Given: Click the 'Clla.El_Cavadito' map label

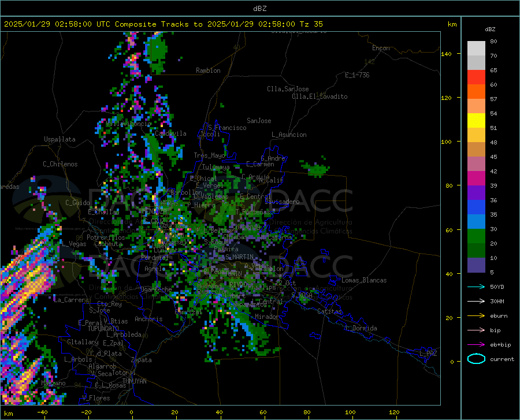Looking at the screenshot, I should [x=320, y=96].
